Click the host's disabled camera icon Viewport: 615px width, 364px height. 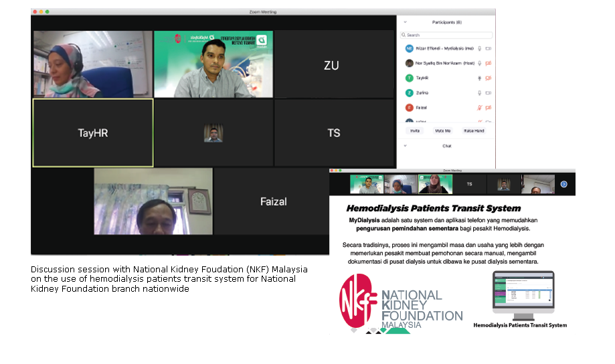[x=489, y=64]
